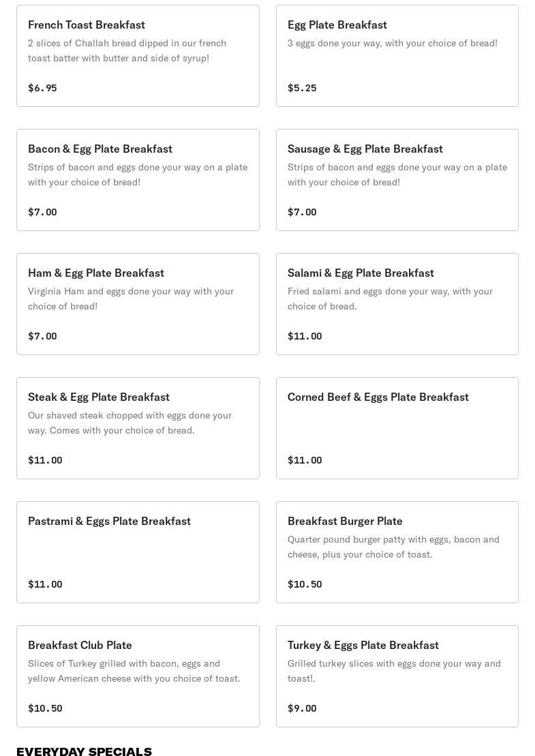Open the Breakfast Club Plate item
The image size is (535, 756).
tap(138, 676)
